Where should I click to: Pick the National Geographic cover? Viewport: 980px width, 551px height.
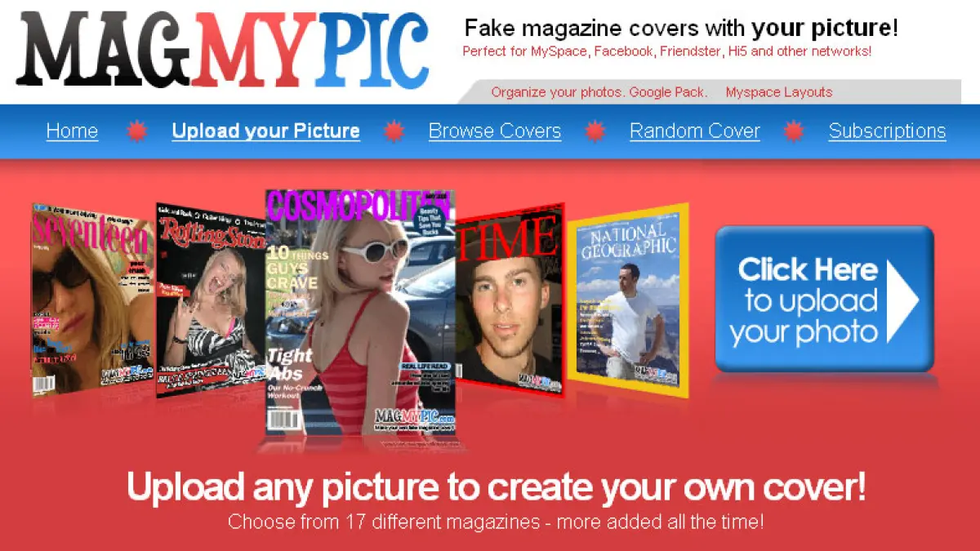(629, 300)
